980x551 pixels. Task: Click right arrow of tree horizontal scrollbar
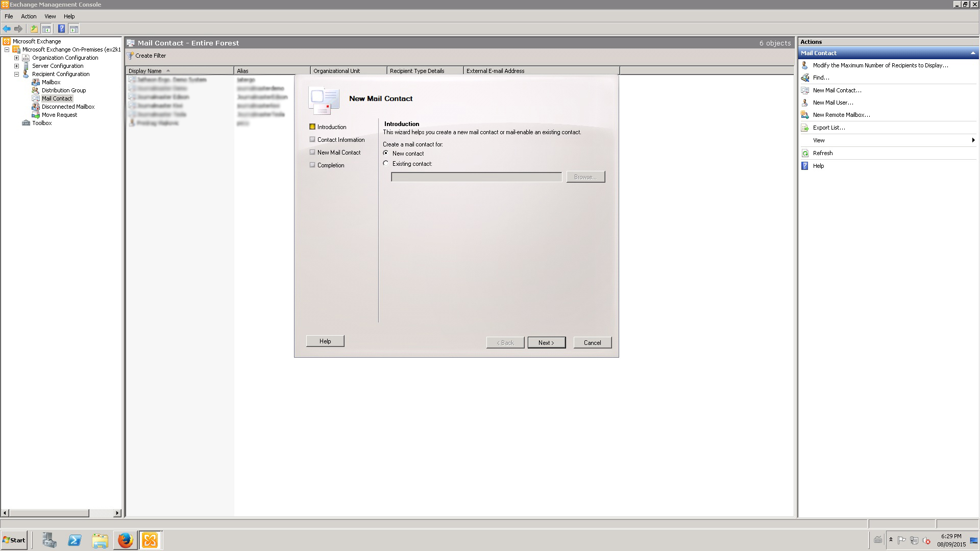tap(117, 513)
